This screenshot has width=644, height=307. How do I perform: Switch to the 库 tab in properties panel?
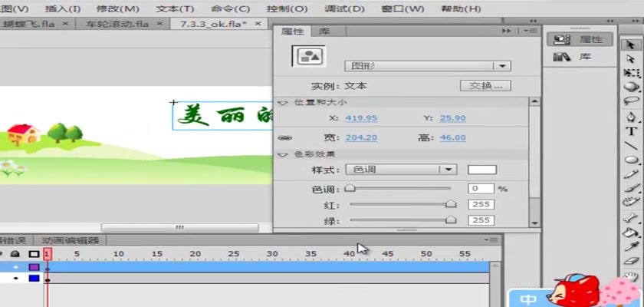324,31
